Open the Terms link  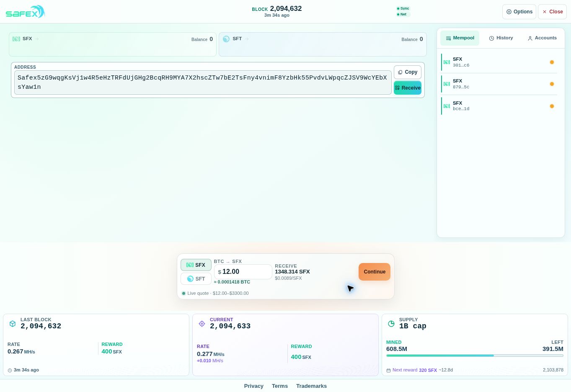pos(280,386)
